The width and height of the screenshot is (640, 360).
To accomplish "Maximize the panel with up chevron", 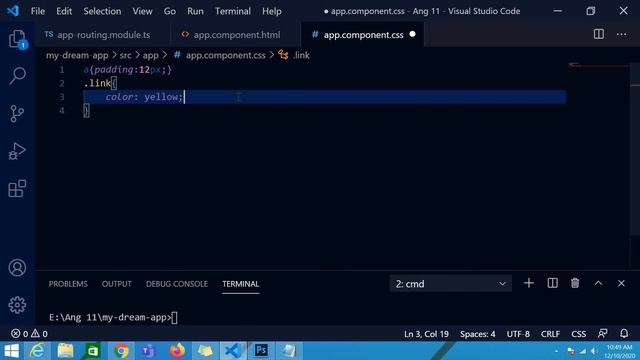I will tap(598, 283).
